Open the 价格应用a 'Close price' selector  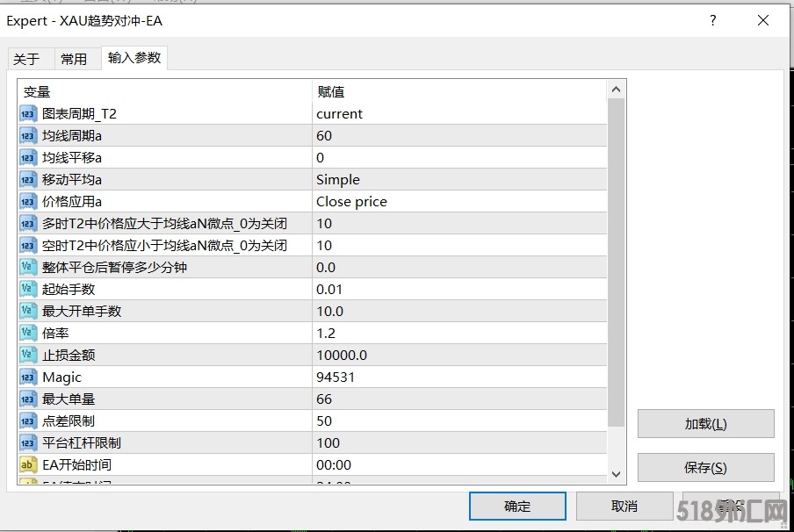pyautogui.click(x=458, y=202)
